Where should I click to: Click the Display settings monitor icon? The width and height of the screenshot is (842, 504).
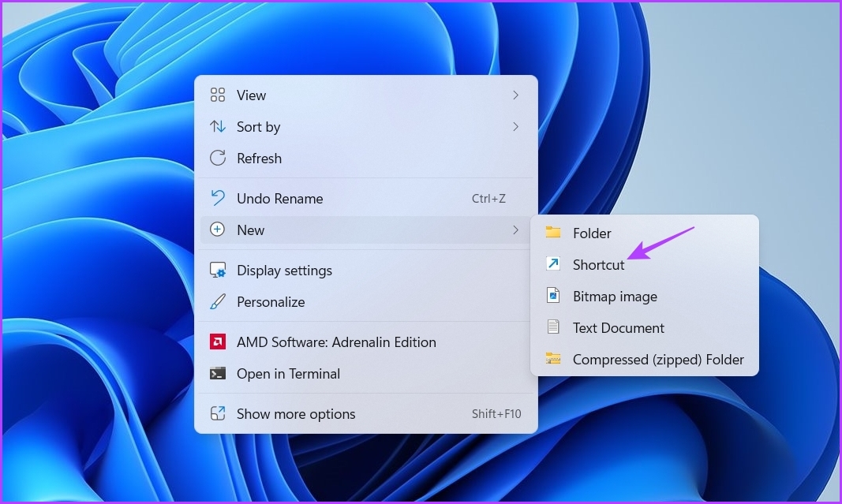click(218, 270)
